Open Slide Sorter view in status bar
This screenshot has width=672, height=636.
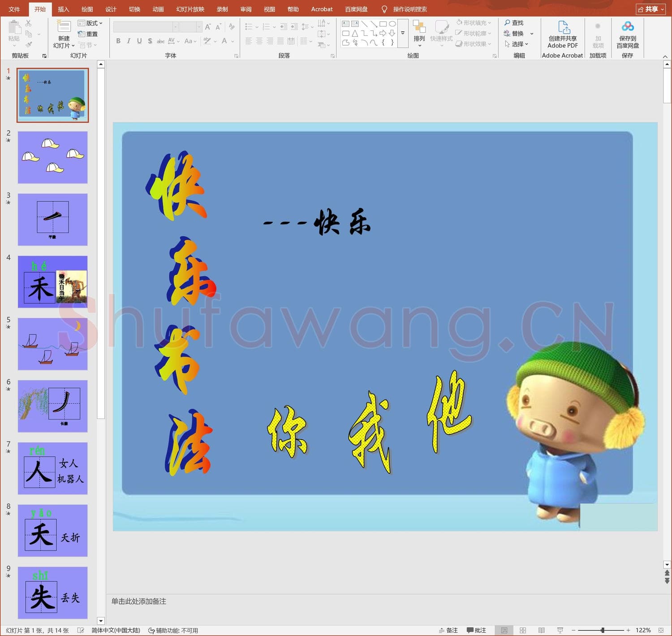click(523, 630)
